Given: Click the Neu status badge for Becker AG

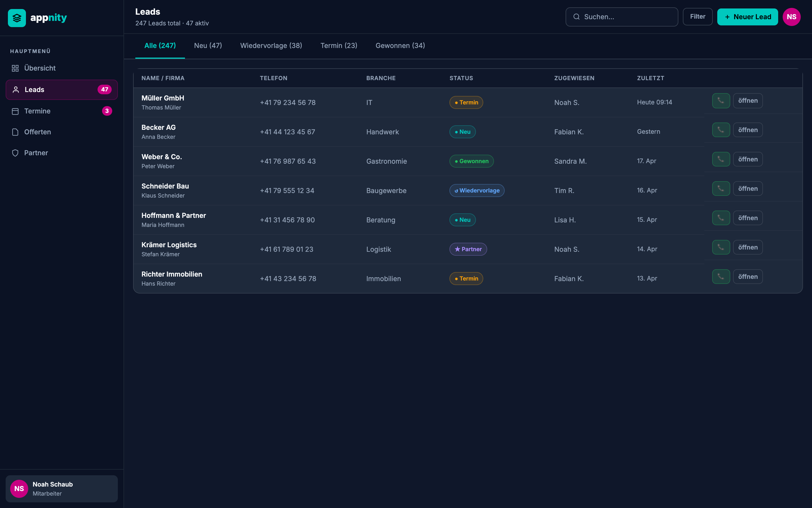Looking at the screenshot, I should coord(462,132).
